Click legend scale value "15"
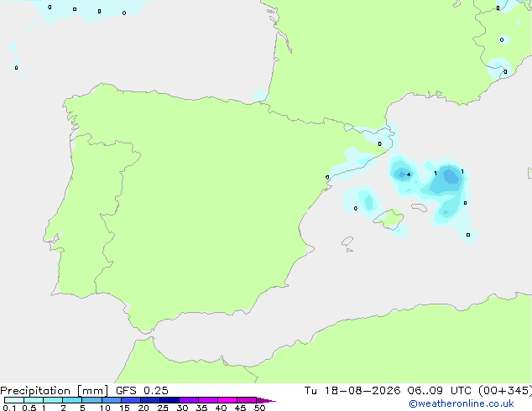The height and width of the screenshot is (411, 532). tap(124, 408)
